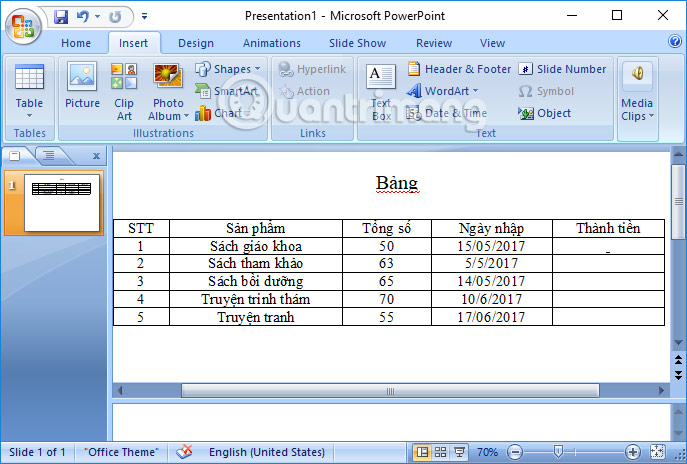The image size is (687, 464).
Task: Click the vertical scrollbar up arrow
Action: [678, 154]
